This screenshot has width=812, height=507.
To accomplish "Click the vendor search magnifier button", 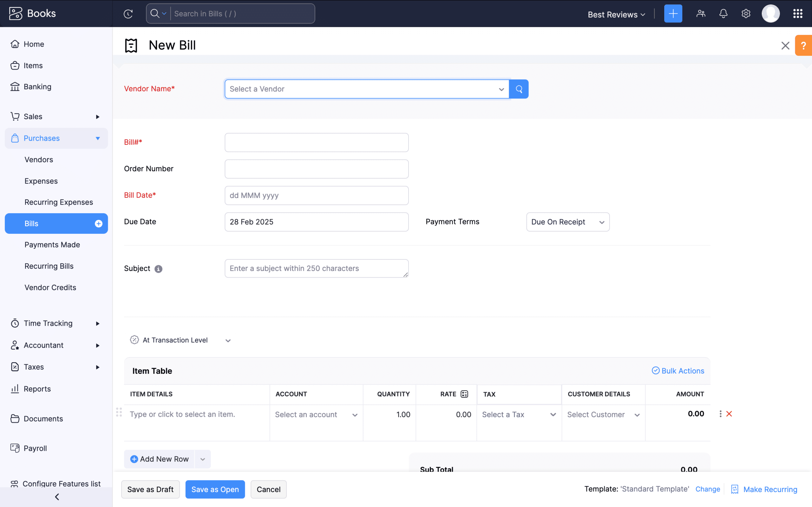I will tap(519, 89).
